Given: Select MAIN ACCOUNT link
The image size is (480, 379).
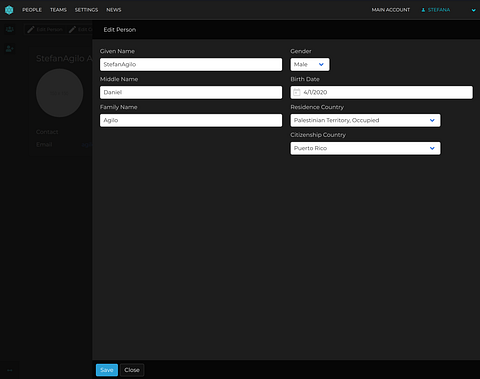Looking at the screenshot, I should click(x=391, y=10).
